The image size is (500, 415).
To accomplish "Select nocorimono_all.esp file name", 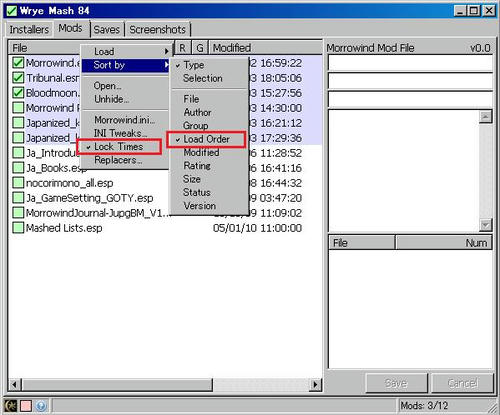I will click(x=69, y=183).
